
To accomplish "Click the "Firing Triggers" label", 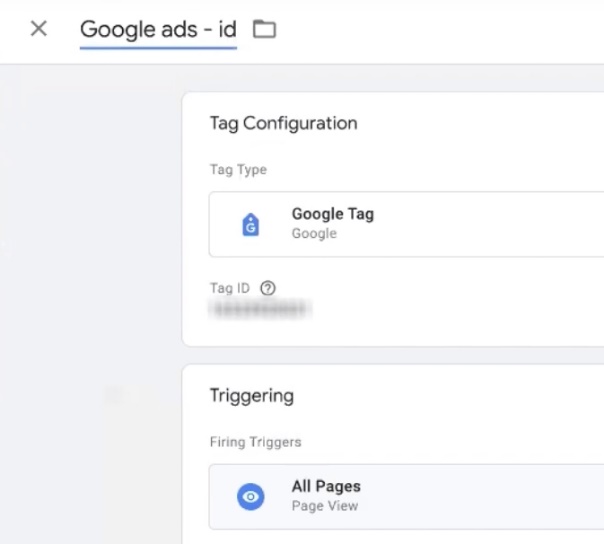I will [255, 441].
